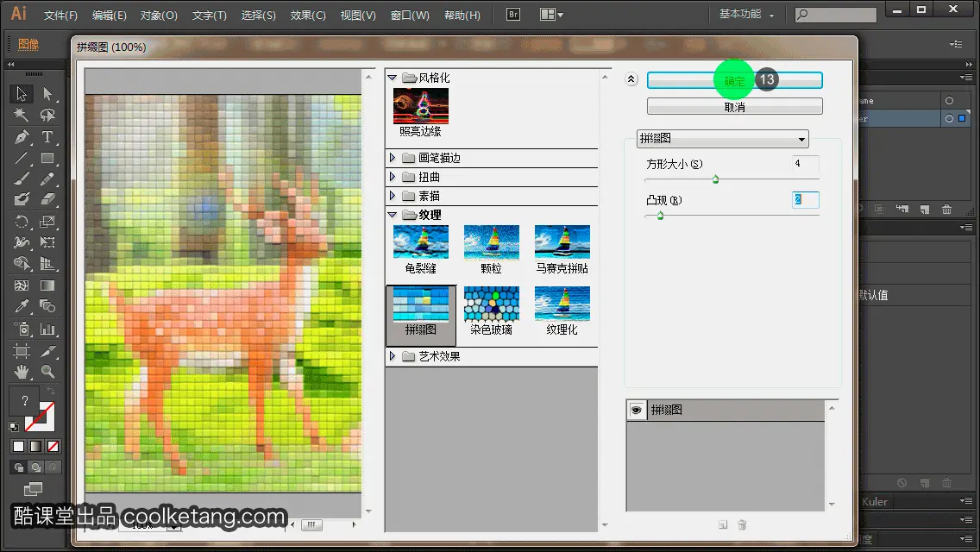Change screen mode button
This screenshot has height=552, width=980.
[x=33, y=489]
